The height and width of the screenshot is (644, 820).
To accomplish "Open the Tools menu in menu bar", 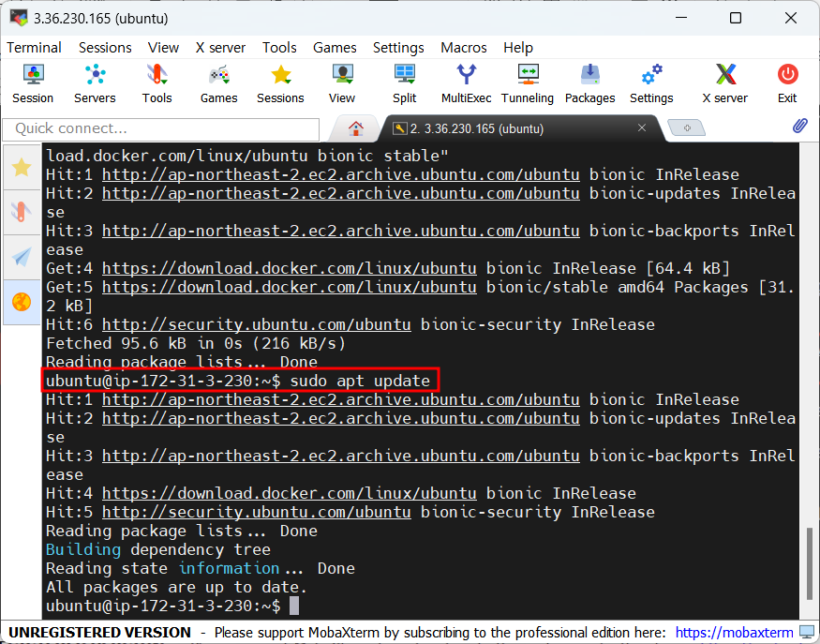I will [279, 48].
